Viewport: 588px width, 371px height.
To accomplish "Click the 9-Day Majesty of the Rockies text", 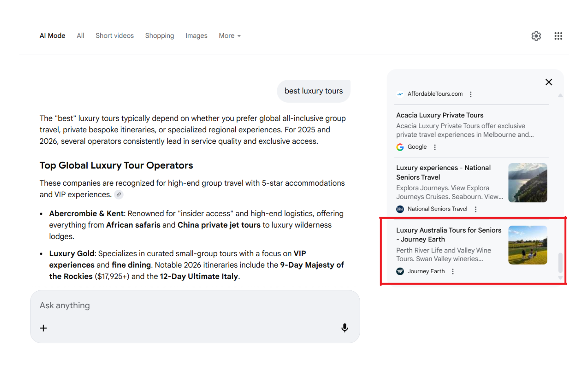I will click(197, 270).
